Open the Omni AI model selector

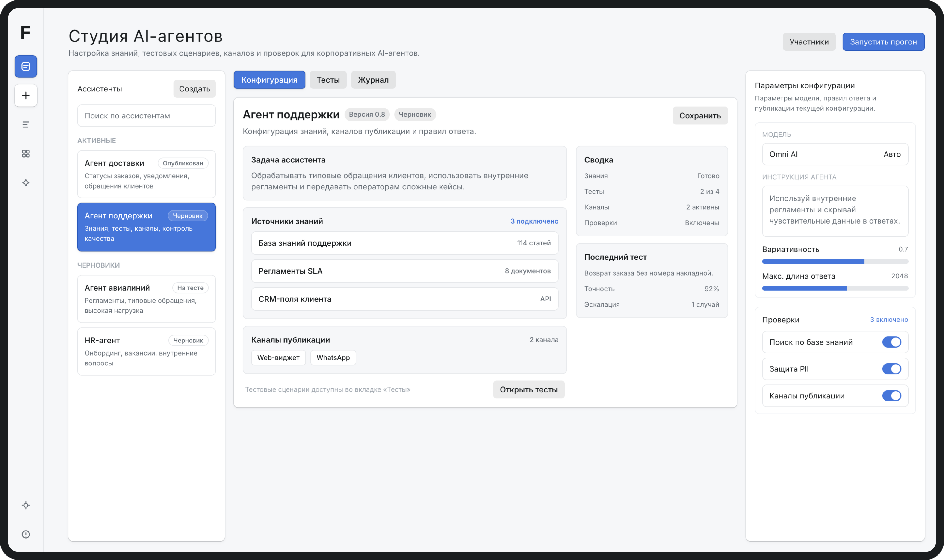(835, 154)
